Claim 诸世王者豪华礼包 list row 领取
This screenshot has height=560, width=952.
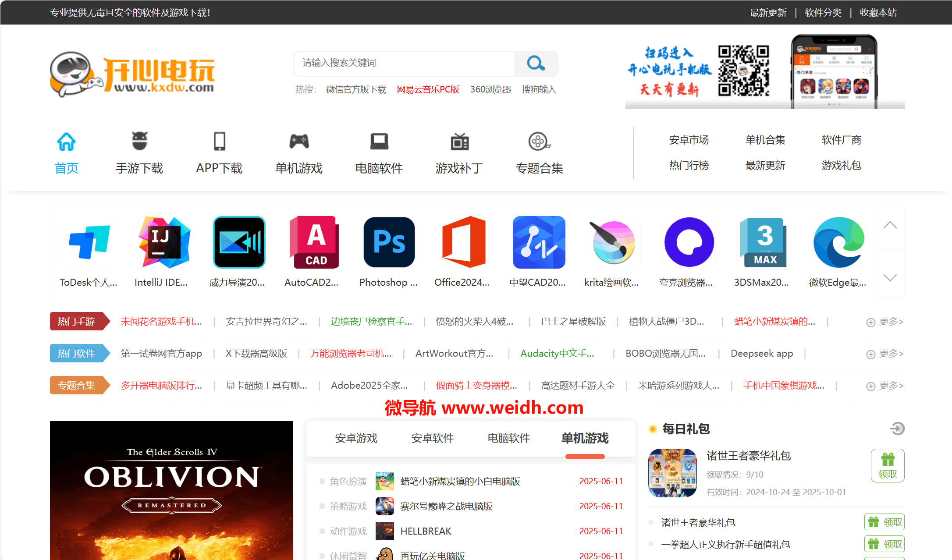[885, 522]
